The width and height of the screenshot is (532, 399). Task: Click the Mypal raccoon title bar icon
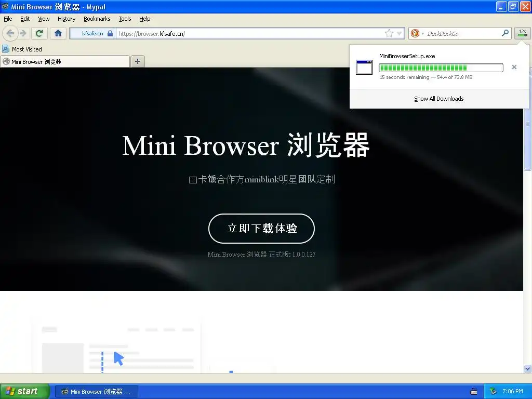tap(5, 6)
